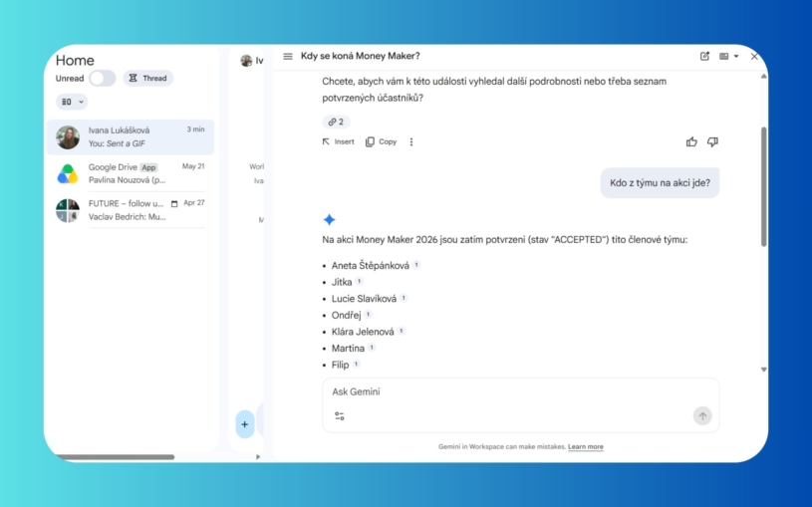Open the Learn more link
812x507 pixels.
[x=585, y=446]
